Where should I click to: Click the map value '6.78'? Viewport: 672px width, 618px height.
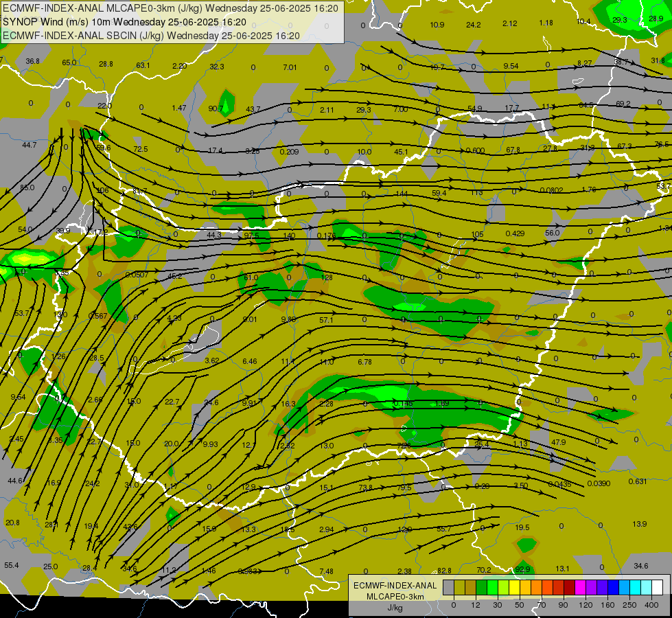[364, 362]
